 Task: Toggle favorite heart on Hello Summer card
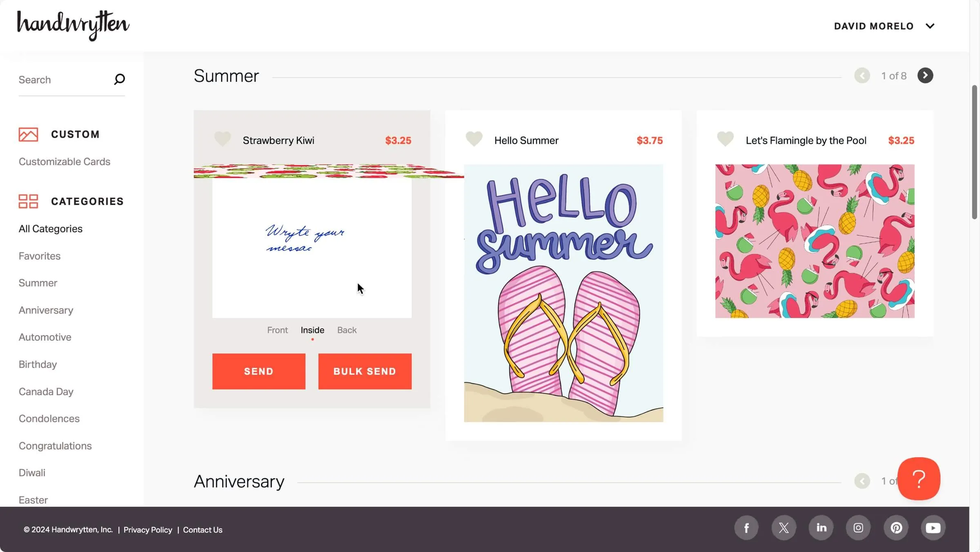tap(474, 140)
